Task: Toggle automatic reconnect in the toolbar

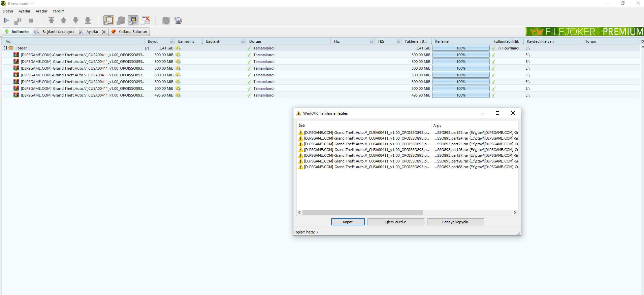Action: 121,21
